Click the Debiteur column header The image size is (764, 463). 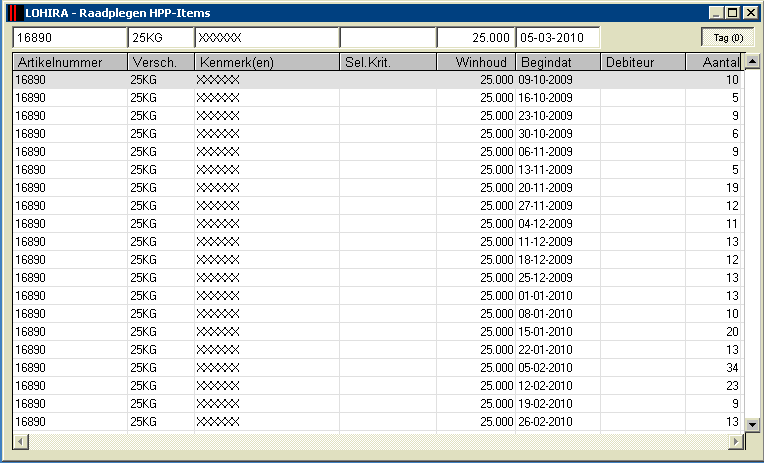[643, 62]
